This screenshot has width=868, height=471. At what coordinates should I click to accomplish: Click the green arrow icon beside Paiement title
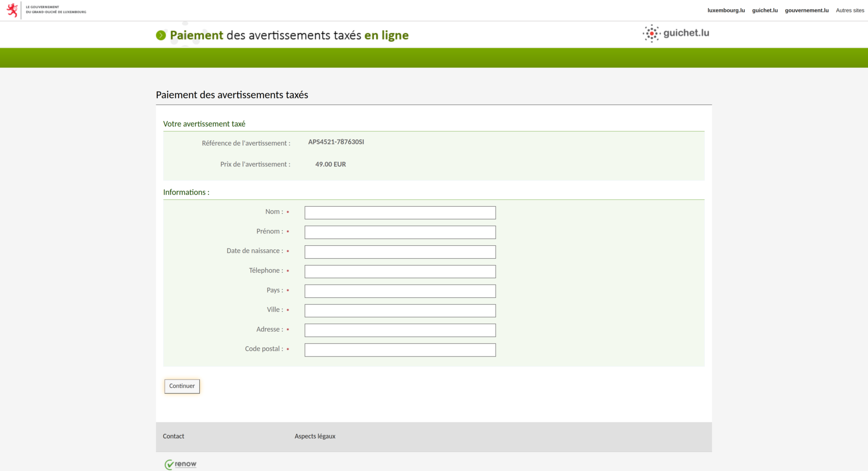161,35
